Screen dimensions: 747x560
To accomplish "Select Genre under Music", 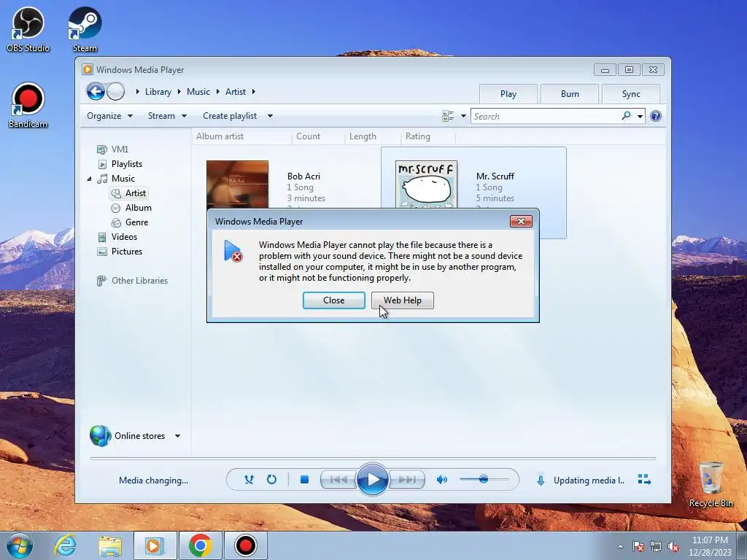I will (136, 222).
